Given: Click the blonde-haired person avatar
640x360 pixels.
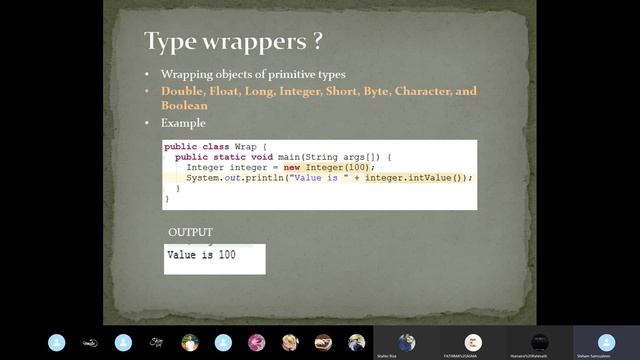Looking at the screenshot, I should (x=290, y=342).
